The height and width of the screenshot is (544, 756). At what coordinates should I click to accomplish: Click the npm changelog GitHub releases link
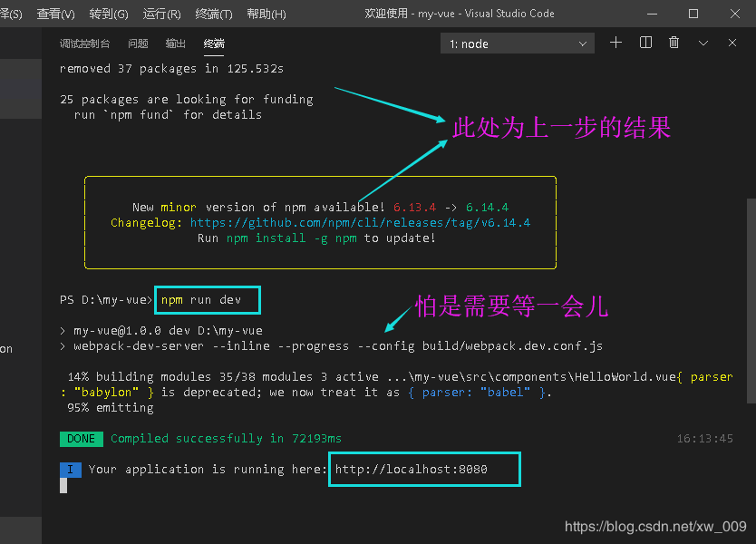point(360,223)
